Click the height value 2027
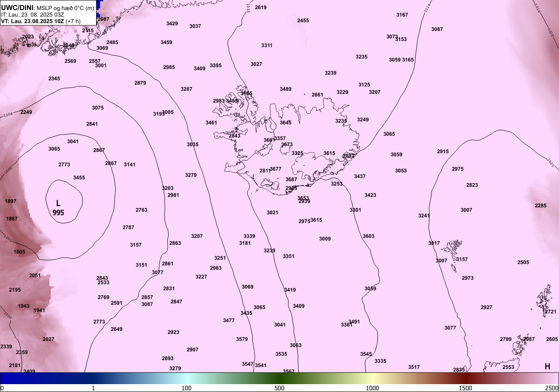 click(x=48, y=339)
